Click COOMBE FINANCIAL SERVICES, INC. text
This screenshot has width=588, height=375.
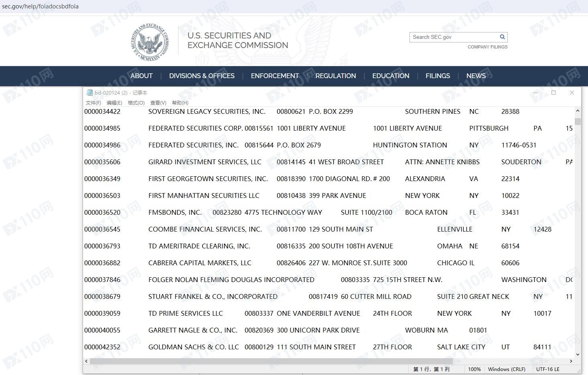click(x=205, y=229)
